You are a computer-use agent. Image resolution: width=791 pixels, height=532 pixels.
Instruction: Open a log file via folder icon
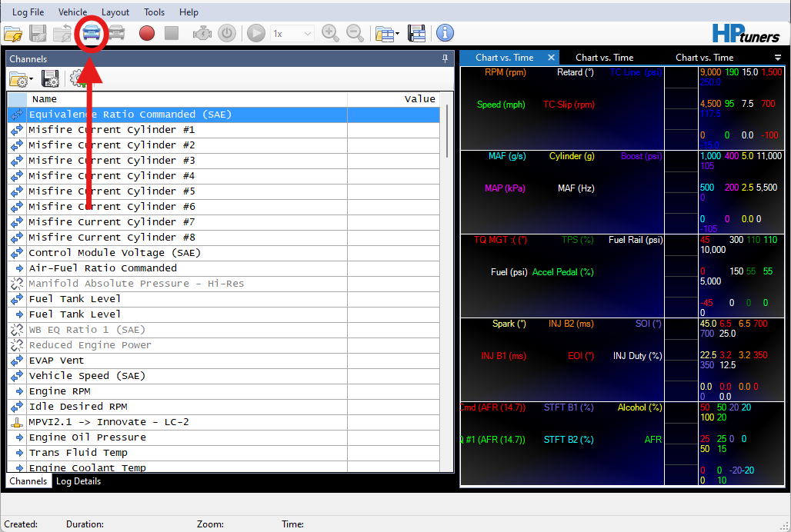coord(13,34)
